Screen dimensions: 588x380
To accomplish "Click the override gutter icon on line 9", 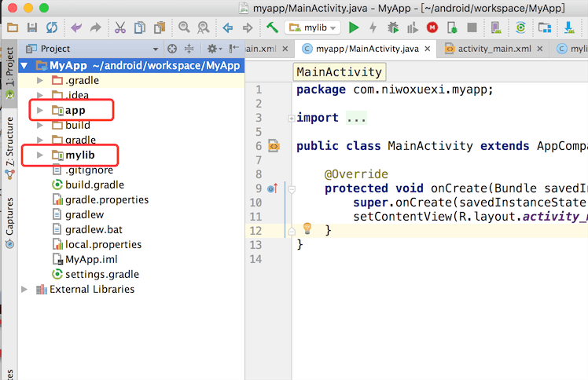I will point(273,188).
